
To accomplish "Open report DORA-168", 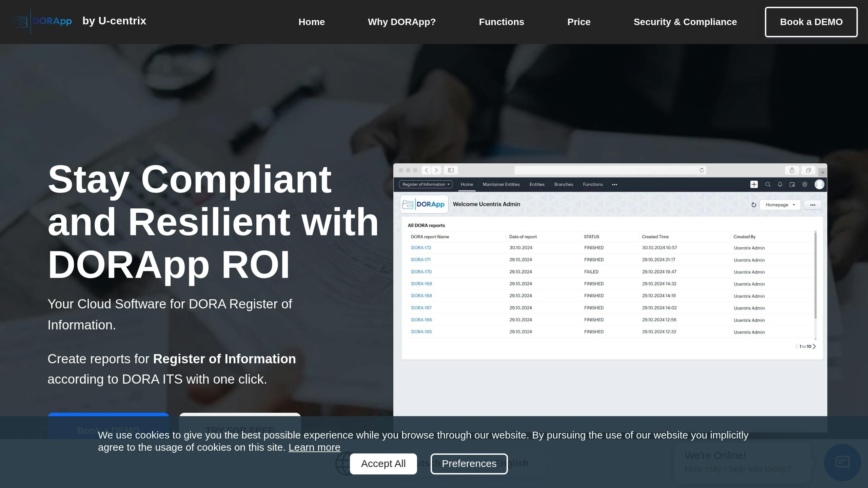I will pos(421,296).
